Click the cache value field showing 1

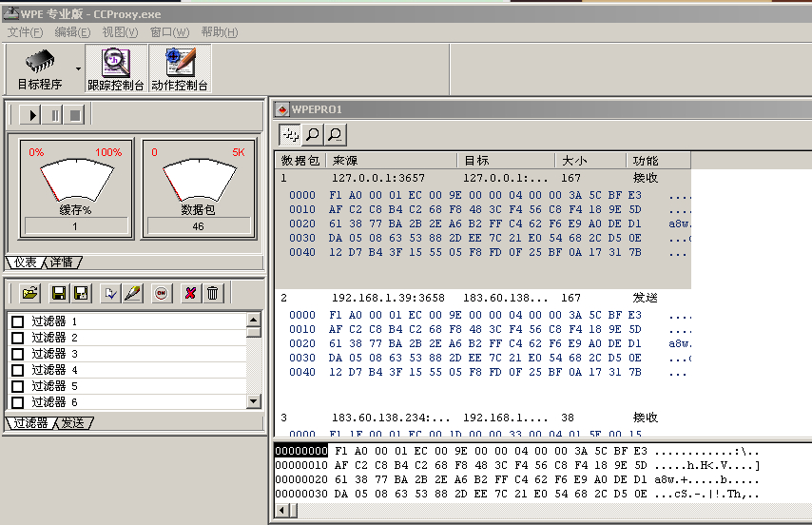[76, 226]
